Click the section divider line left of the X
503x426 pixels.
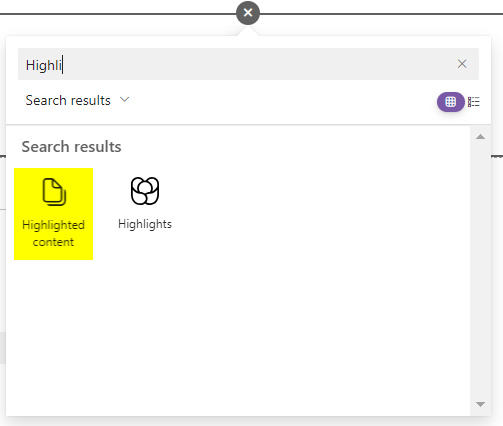(x=118, y=14)
